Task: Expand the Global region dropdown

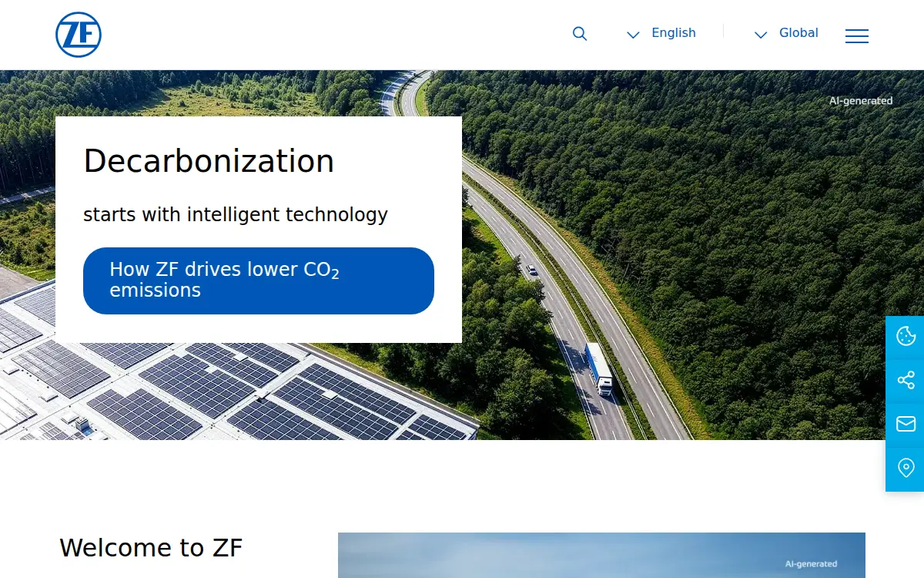Action: pos(786,33)
